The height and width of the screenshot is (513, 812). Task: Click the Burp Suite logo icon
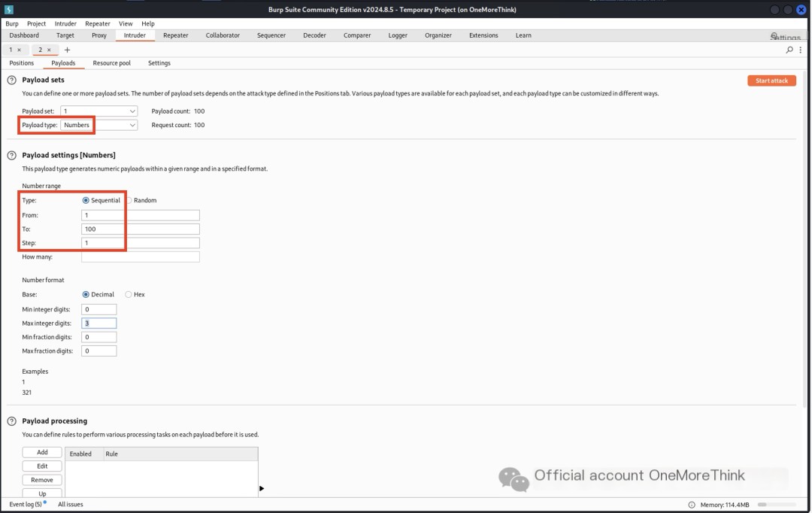(x=8, y=9)
